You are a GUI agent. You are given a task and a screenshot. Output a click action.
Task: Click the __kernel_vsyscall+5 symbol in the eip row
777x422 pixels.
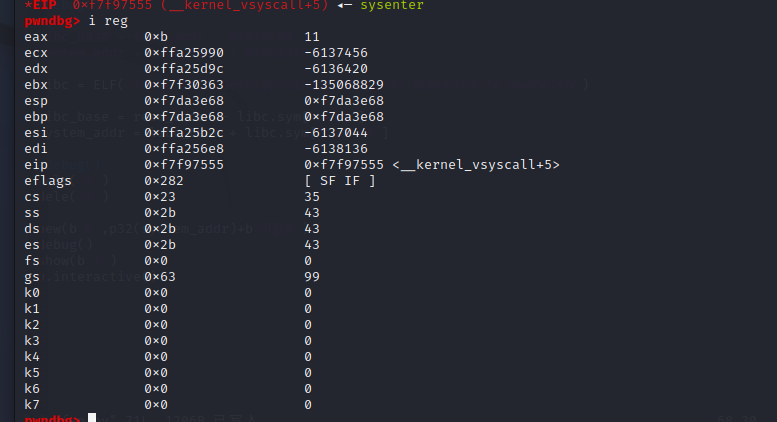[x=476, y=164]
